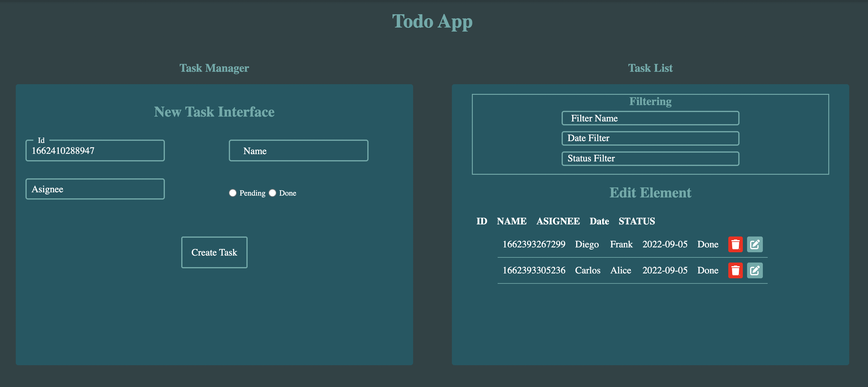Click the Edit Element heading

point(650,193)
